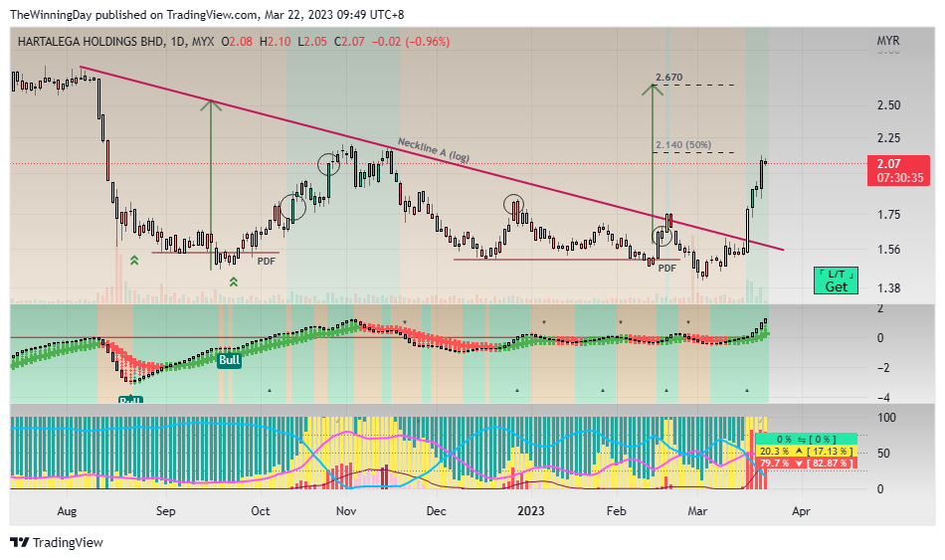Click the Aug label on time axis
This screenshot has width=945, height=560.
click(67, 511)
